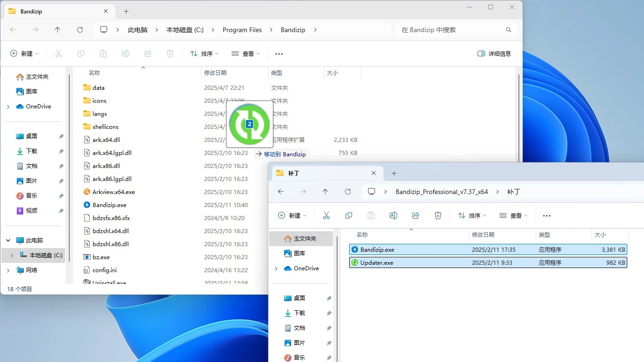Go up one level in 补丁 window
Screen dimensions: 644x362
pyautogui.click(x=325, y=192)
